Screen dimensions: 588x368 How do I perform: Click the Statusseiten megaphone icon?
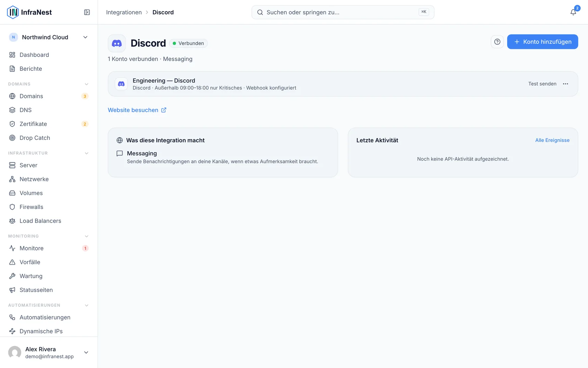tap(12, 290)
